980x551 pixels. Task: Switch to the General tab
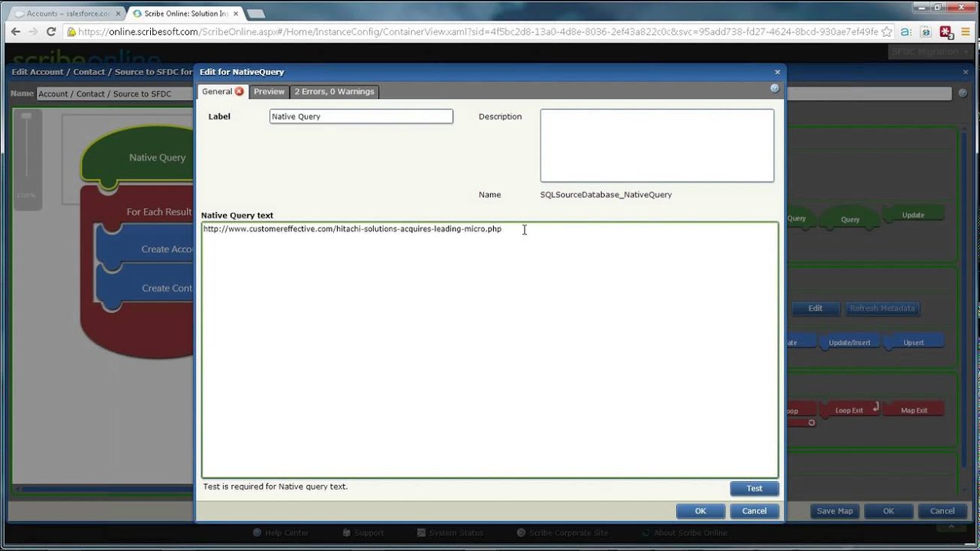point(222,91)
